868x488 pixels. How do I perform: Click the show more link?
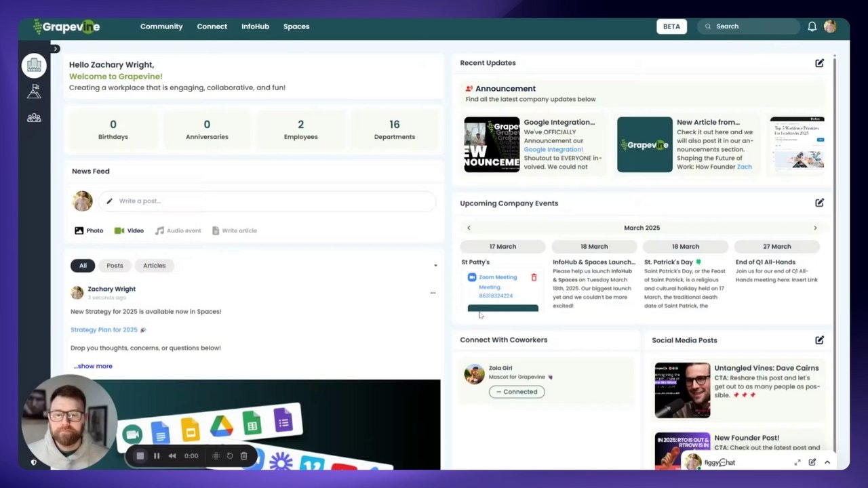pos(92,366)
